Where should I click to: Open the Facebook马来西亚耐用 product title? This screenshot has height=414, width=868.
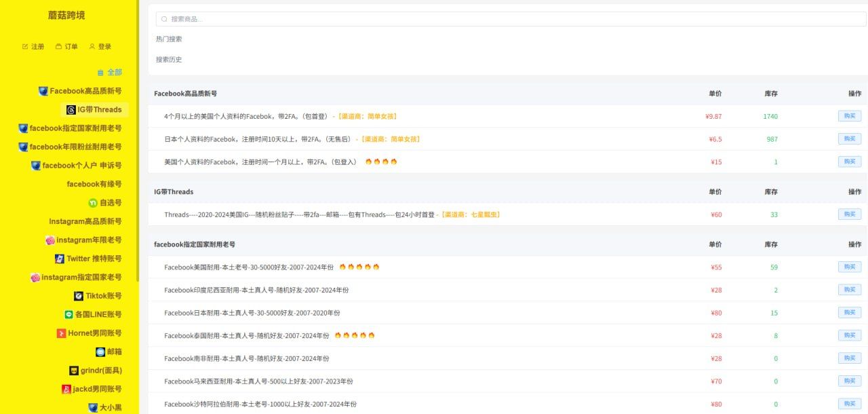(x=258, y=381)
